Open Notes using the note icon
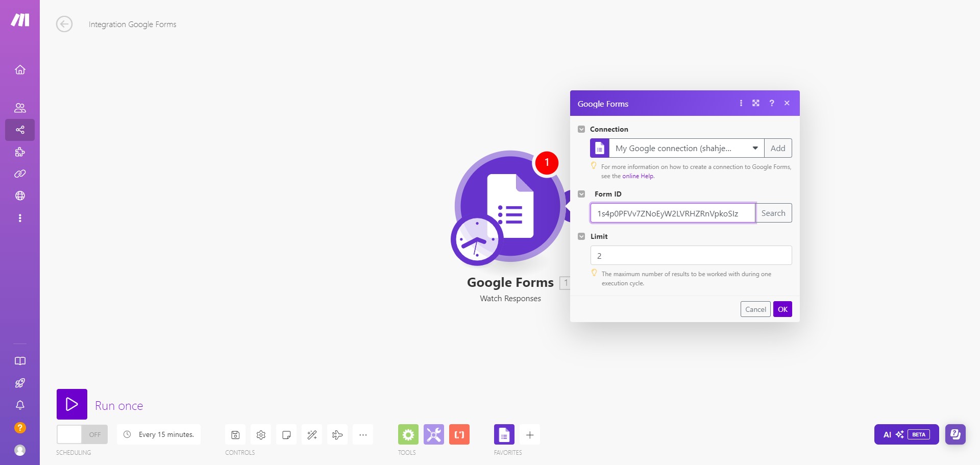The height and width of the screenshot is (465, 980). pyautogui.click(x=286, y=434)
